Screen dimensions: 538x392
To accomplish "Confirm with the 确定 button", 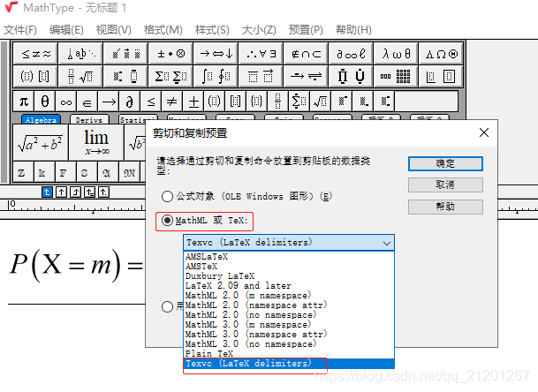I will pyautogui.click(x=445, y=163).
